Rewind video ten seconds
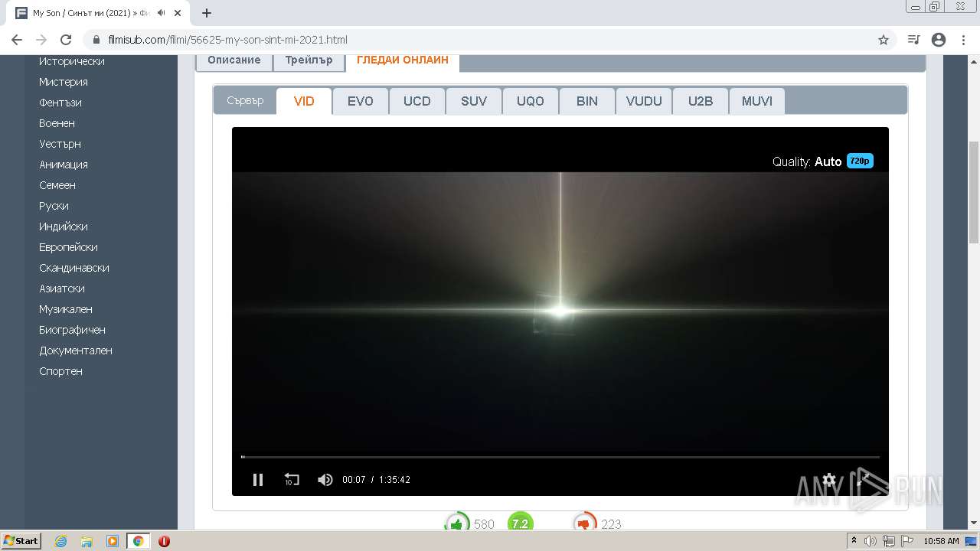 click(x=292, y=480)
